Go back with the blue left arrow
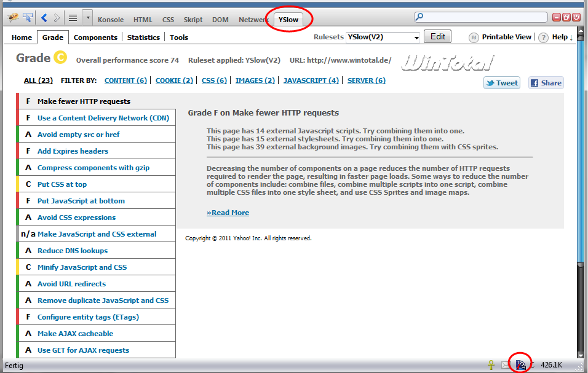This screenshot has height=373, width=588. point(44,18)
